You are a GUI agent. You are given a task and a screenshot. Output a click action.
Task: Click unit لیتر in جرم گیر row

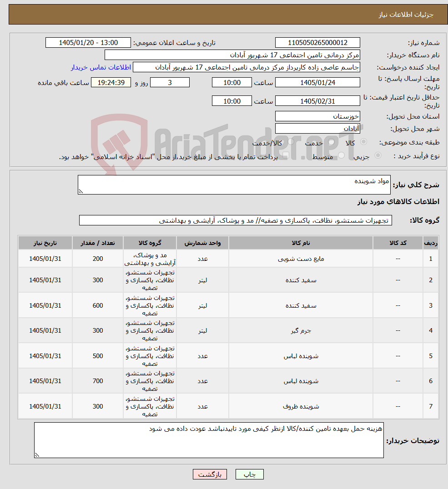[202, 330]
